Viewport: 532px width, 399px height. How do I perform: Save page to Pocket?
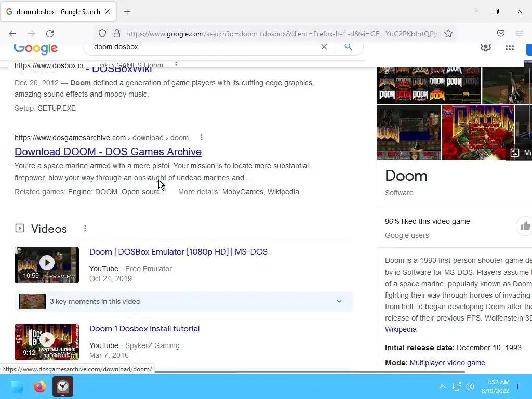coord(501,33)
